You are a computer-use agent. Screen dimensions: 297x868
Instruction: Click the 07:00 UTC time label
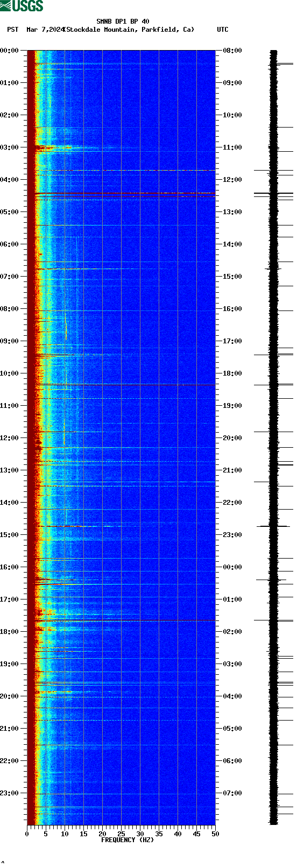(232, 793)
